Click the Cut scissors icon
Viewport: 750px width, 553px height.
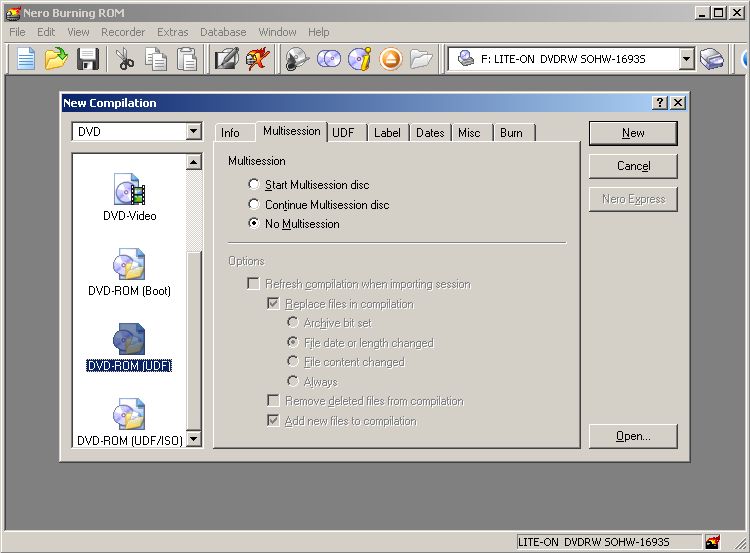[x=125, y=59]
